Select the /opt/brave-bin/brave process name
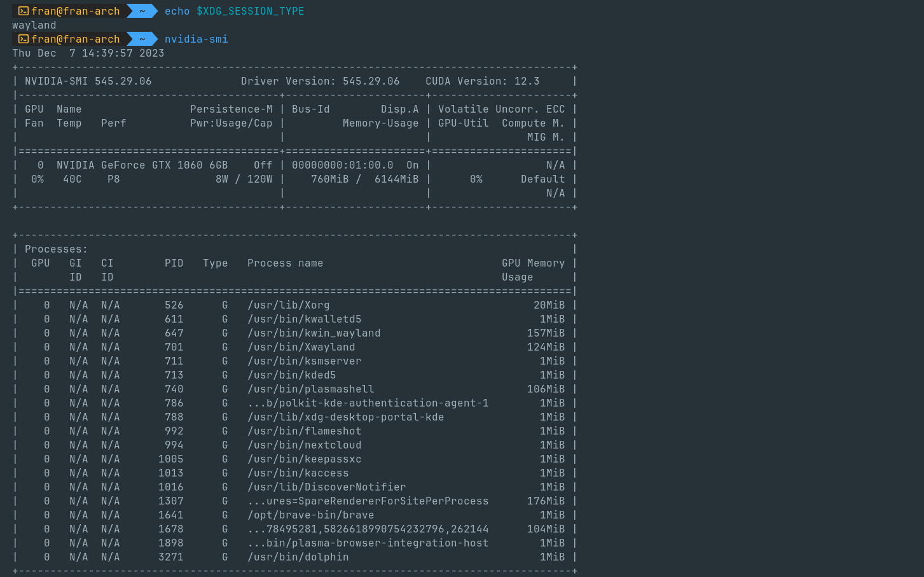The height and width of the screenshot is (577, 924). (x=310, y=515)
